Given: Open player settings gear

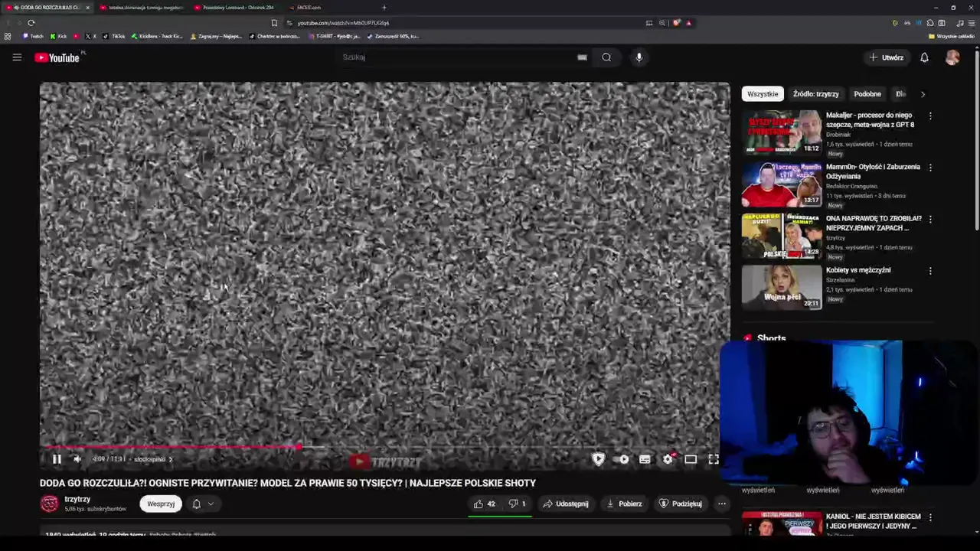Looking at the screenshot, I should click(668, 459).
